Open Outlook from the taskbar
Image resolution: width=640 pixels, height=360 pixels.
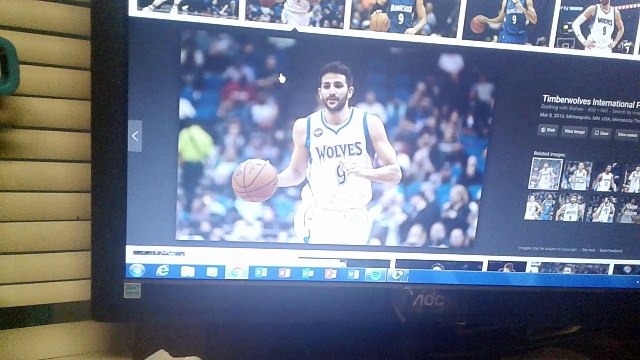tap(307, 273)
